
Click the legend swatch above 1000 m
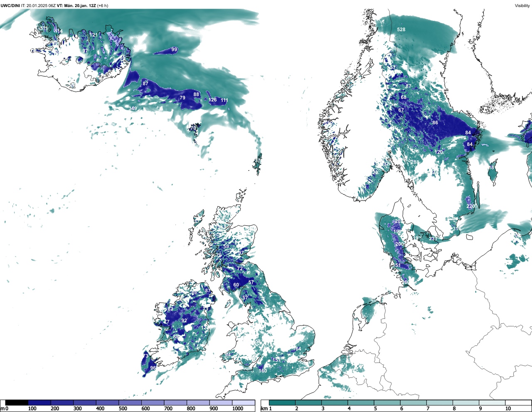(x=244, y=403)
